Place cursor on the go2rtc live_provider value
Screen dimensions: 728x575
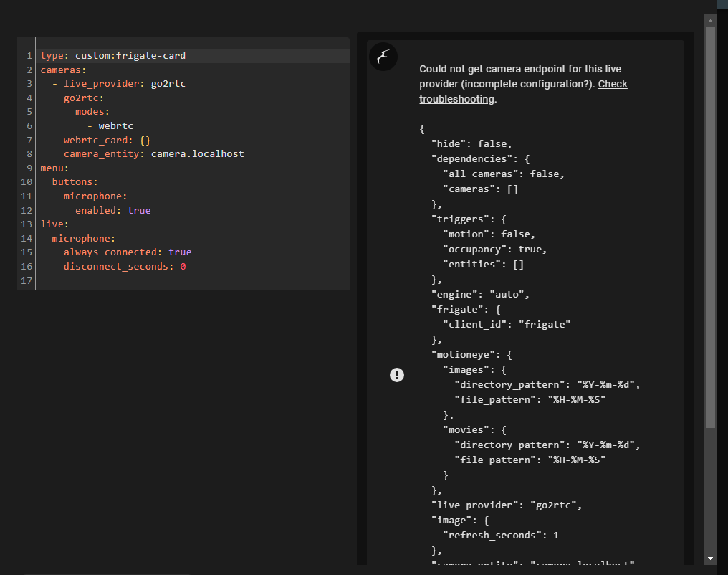[168, 83]
